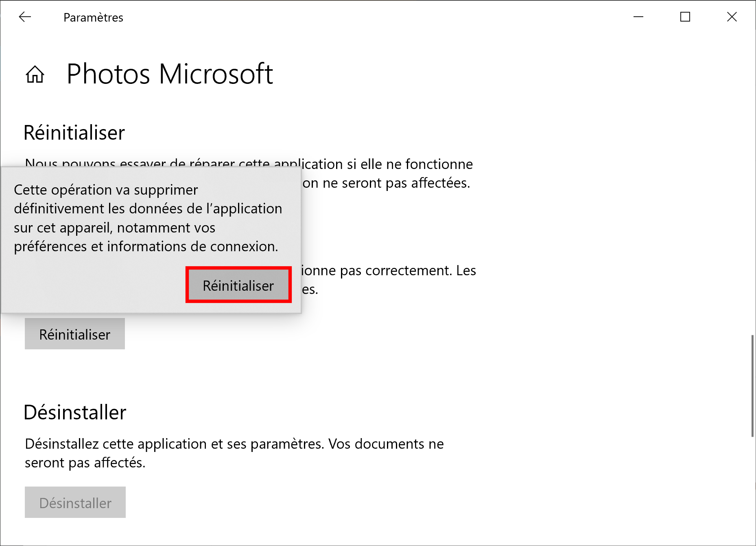Click the vertical scrollbar thumb
756x546 pixels.
pos(753,386)
